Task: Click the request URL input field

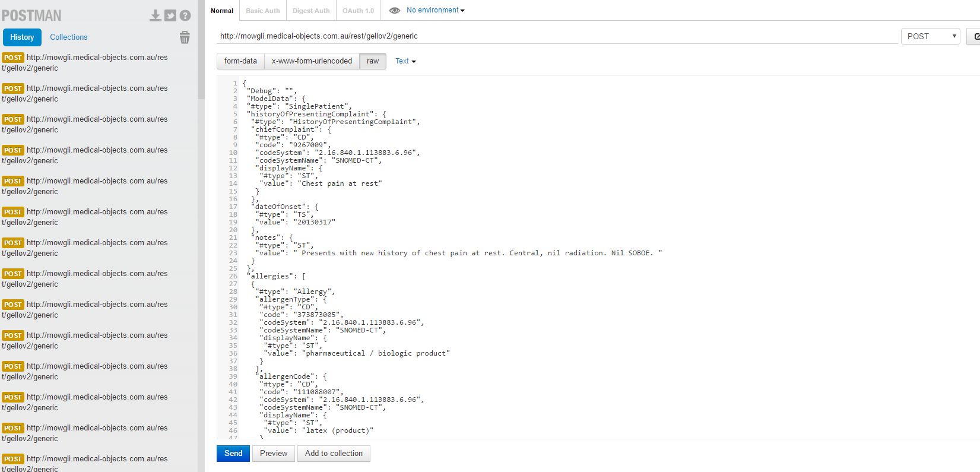Action: coord(557,36)
